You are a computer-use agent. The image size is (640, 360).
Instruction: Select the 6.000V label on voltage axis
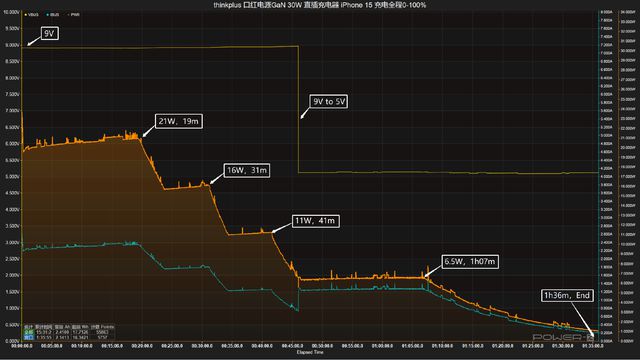[x=12, y=144]
